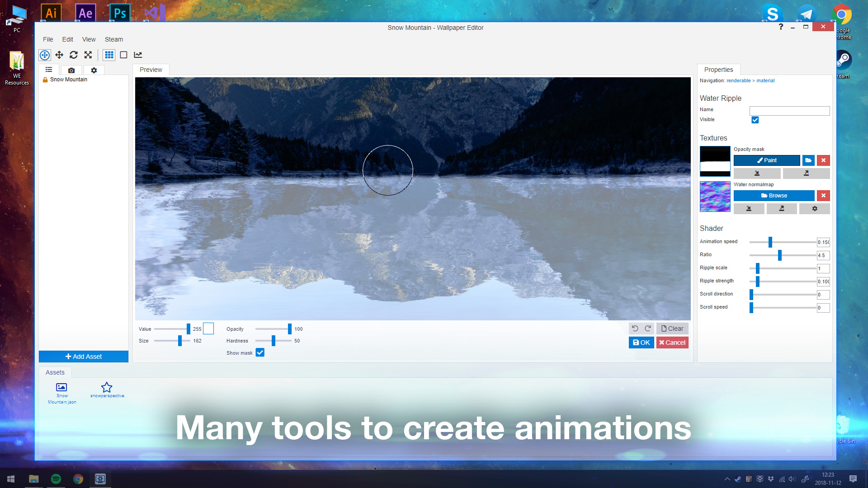Toggle the Show mask checkbox
Viewport: 868px width, 488px height.
260,352
